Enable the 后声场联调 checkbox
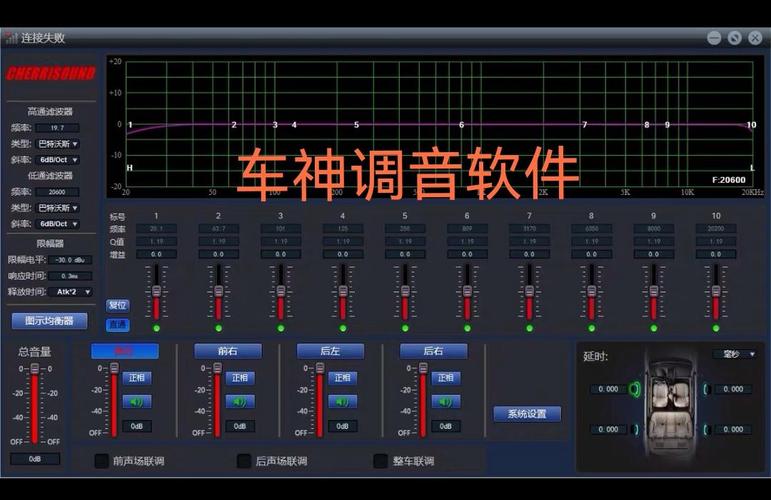Screen dimensions: 771x500 click(x=244, y=461)
